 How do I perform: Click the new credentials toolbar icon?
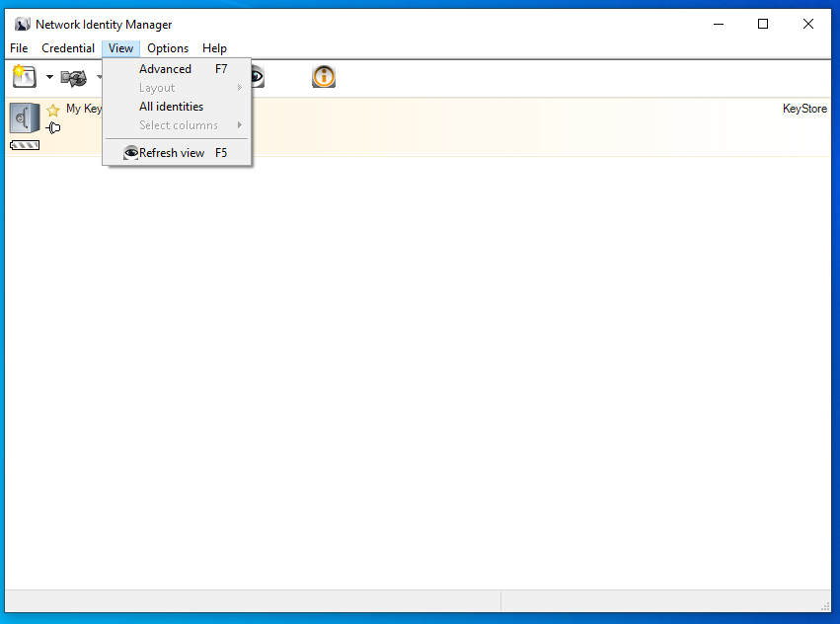pyautogui.click(x=24, y=77)
